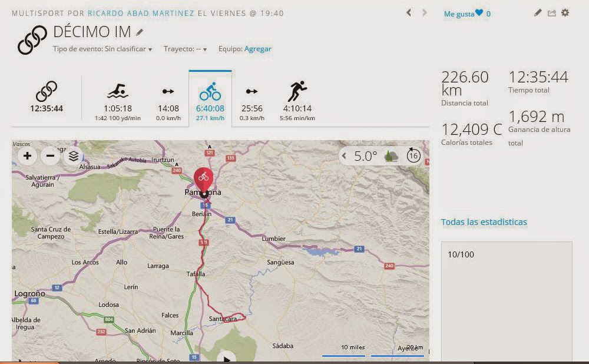Click the heart Me gusta icon
Viewport: 589px width, 364px height.
click(x=479, y=13)
